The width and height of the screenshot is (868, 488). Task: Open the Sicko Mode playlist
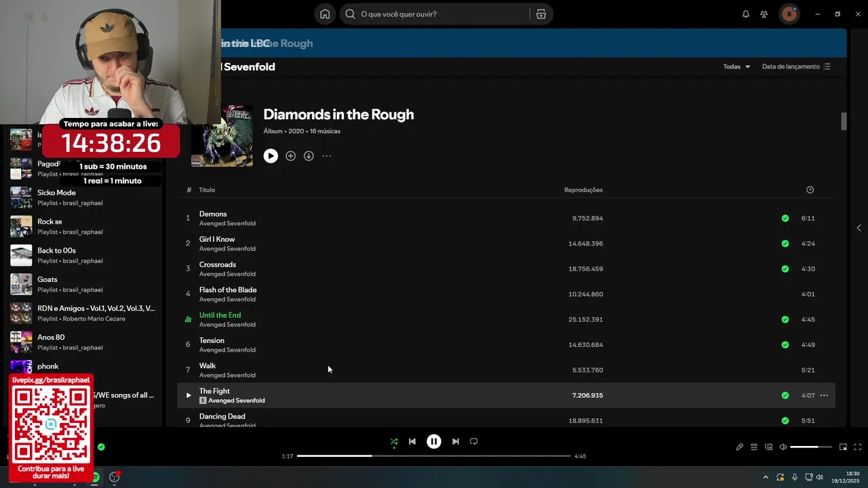pos(83,197)
